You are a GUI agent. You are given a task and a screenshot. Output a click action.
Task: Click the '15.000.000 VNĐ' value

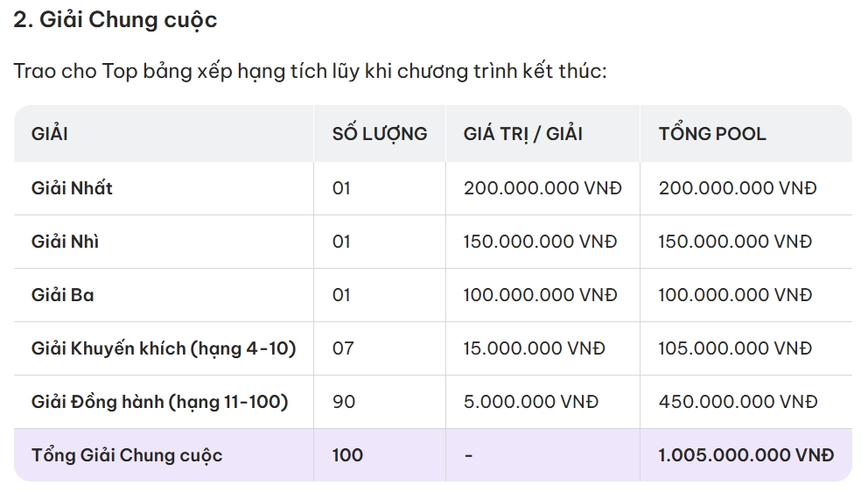tap(535, 348)
